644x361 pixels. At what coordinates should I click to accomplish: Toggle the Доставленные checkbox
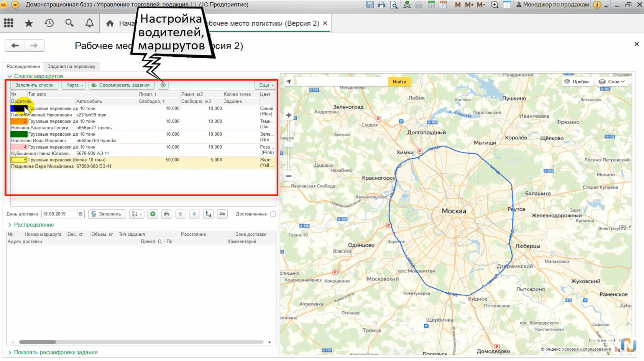[x=273, y=214]
